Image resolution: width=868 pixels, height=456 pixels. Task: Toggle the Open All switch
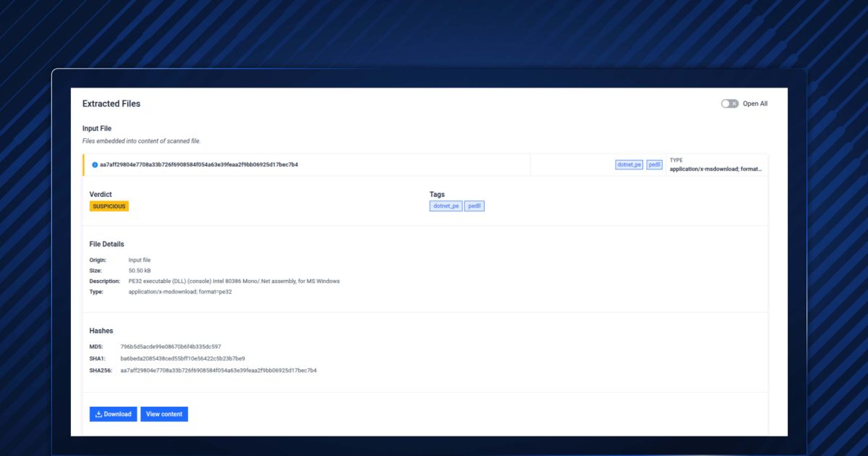(x=729, y=104)
